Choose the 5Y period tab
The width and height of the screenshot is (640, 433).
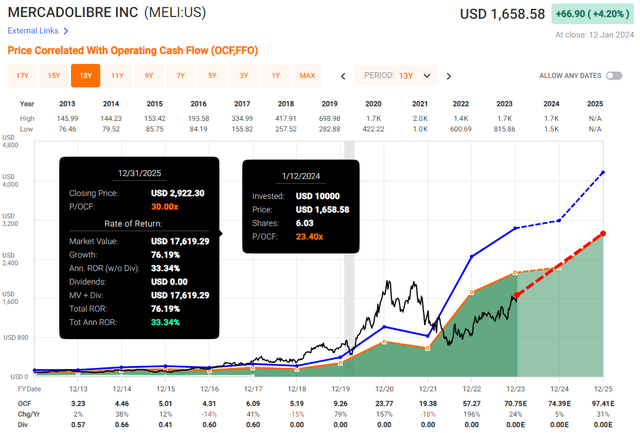[x=212, y=75]
